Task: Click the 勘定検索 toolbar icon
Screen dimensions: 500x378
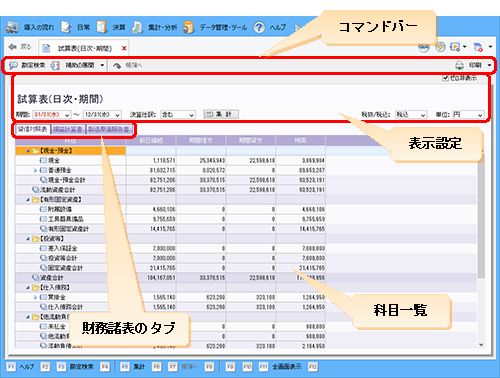Action: [x=13, y=65]
